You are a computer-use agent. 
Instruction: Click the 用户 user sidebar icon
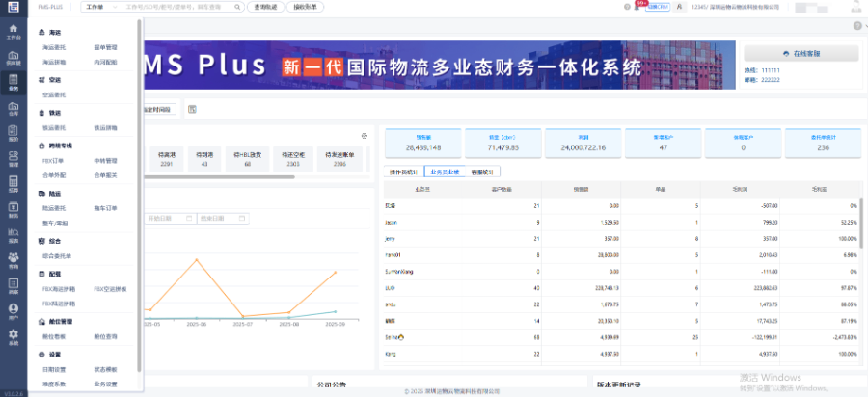tap(14, 313)
